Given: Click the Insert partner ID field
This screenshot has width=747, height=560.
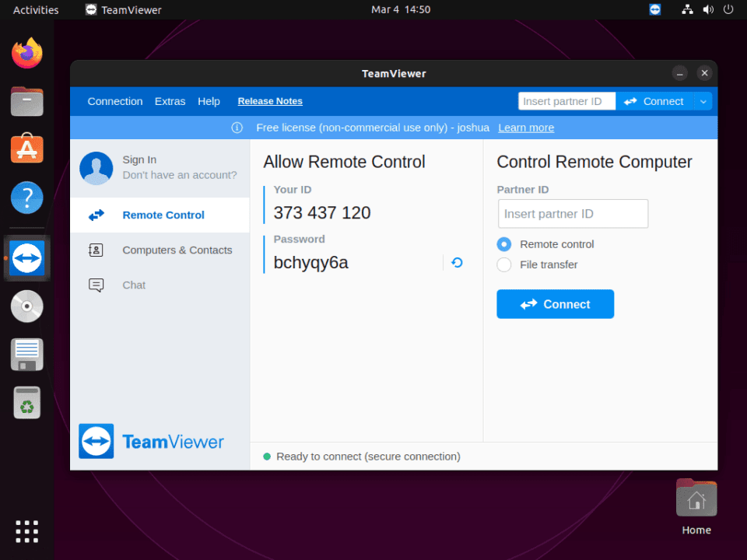Looking at the screenshot, I should pos(573,213).
